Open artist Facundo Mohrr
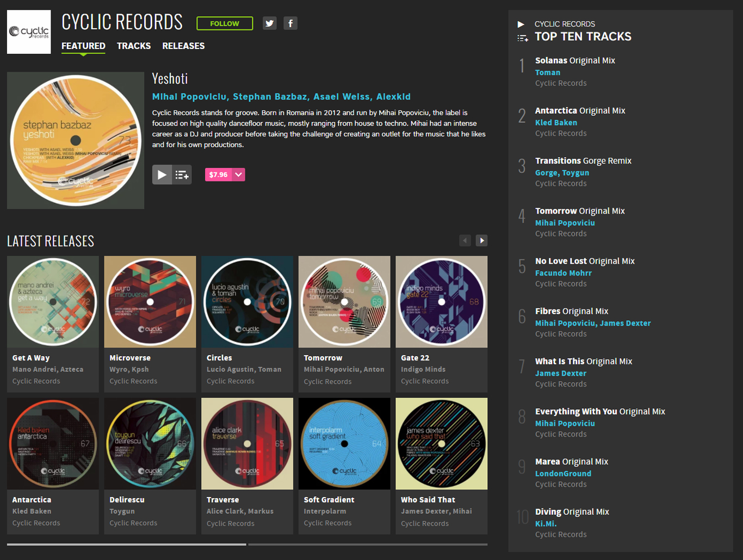This screenshot has height=560, width=743. point(564,273)
